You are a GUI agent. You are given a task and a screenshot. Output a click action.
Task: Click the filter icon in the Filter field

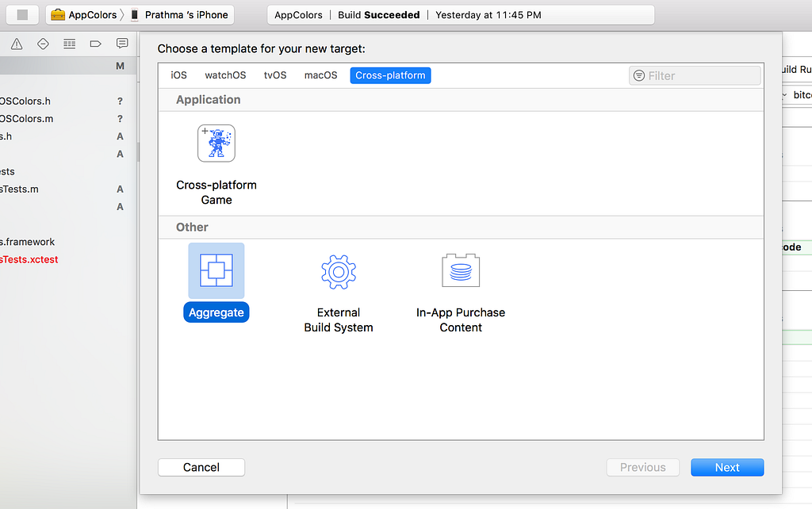coord(640,75)
